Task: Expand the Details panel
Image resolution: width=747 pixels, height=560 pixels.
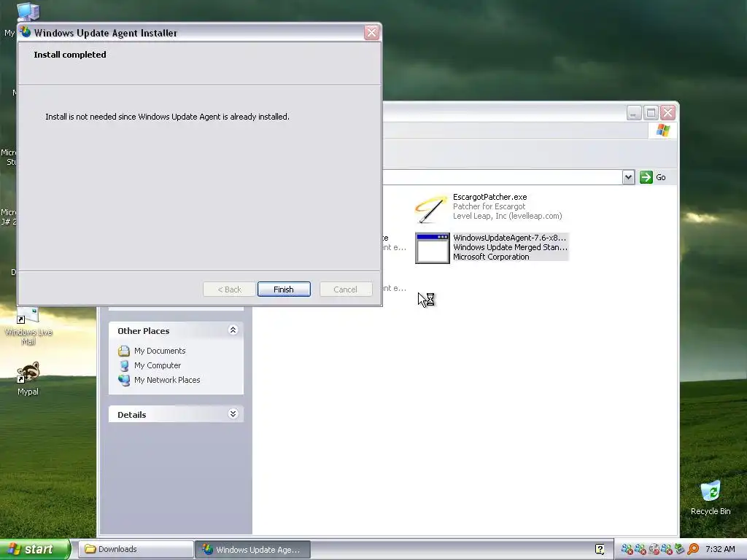Action: [x=233, y=414]
